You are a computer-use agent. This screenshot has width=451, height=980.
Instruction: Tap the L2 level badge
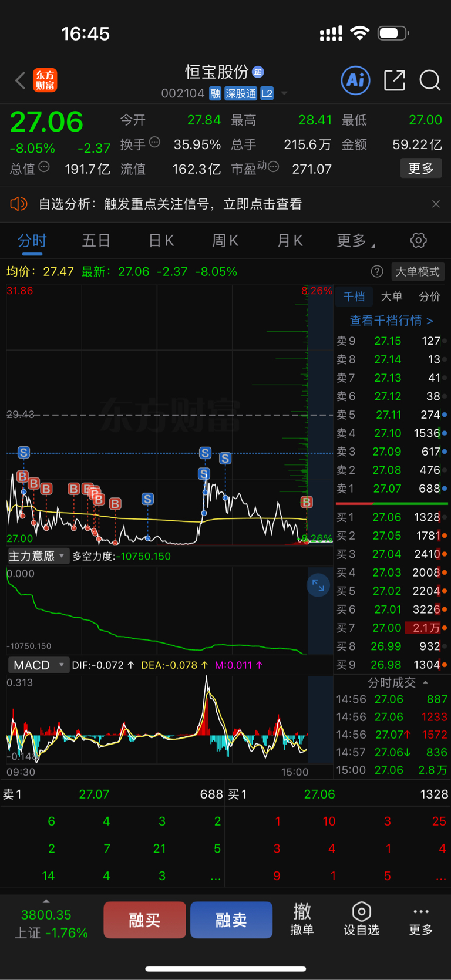(267, 93)
